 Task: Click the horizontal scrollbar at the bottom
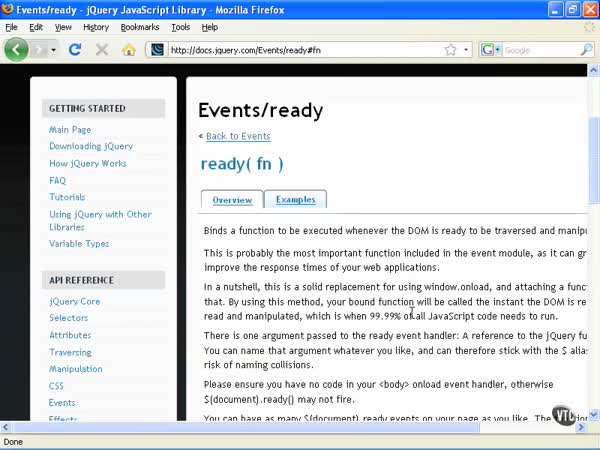pyautogui.click(x=300, y=427)
